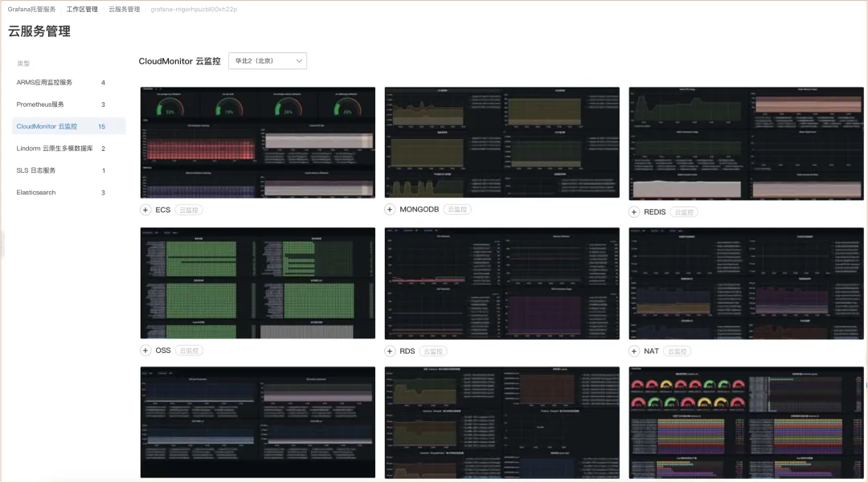Open the MONGODB dashboard thumbnail
868x483 pixels.
[502, 142]
